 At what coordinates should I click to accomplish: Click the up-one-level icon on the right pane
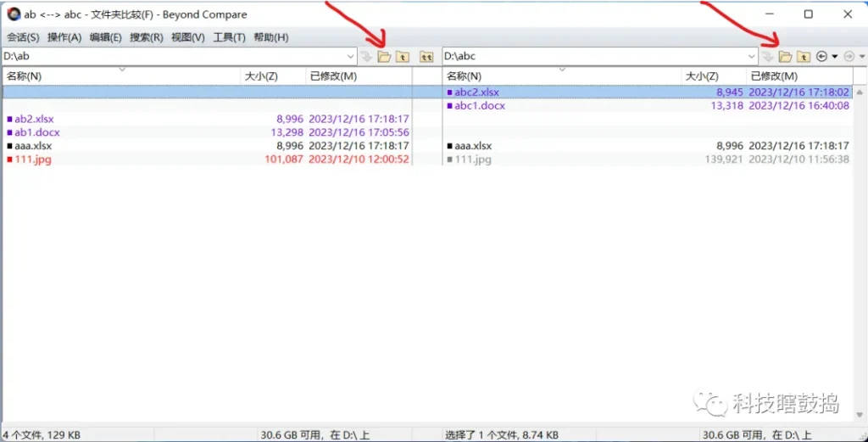point(804,57)
